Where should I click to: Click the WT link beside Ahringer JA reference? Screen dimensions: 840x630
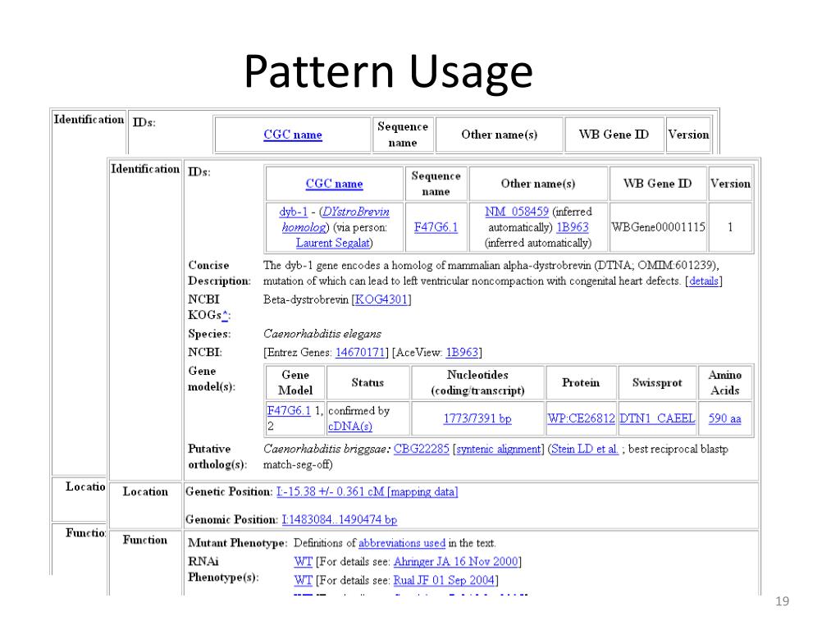(303, 561)
